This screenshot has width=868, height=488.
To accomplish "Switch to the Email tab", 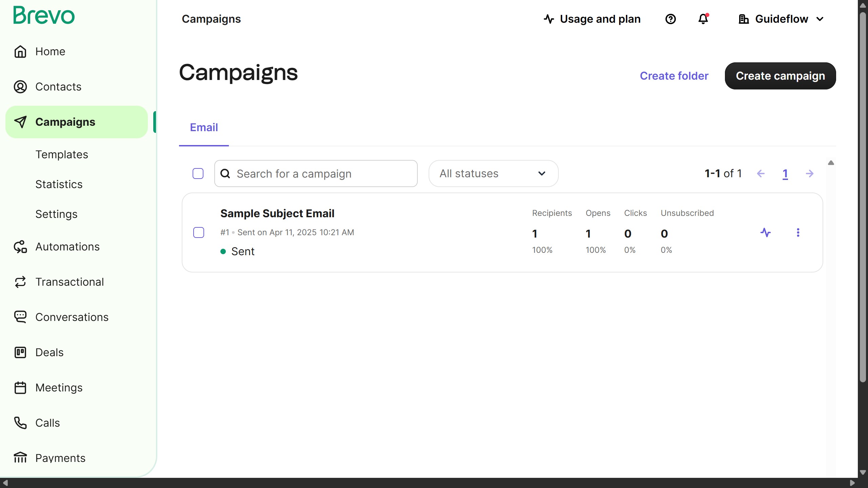I will point(204,127).
